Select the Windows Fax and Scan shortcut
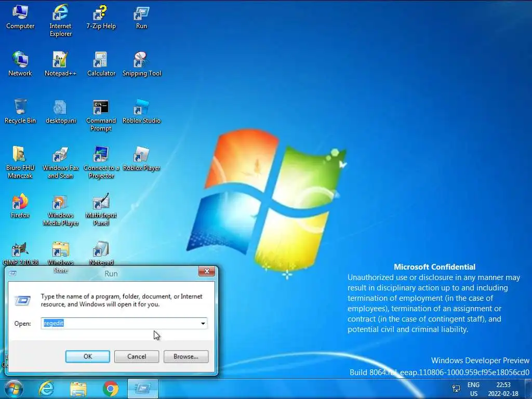The width and height of the screenshot is (532, 399). [x=60, y=162]
